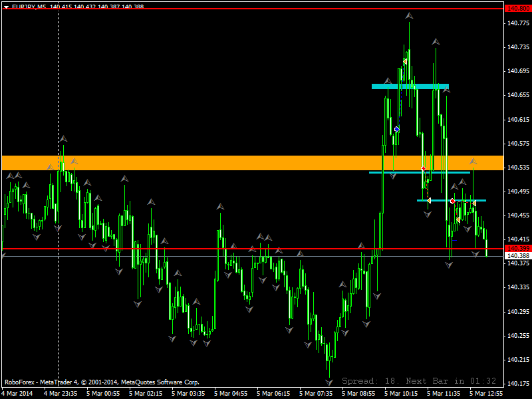Click the white 140.388 current price label
The height and width of the screenshot is (399, 532).
tap(518, 256)
